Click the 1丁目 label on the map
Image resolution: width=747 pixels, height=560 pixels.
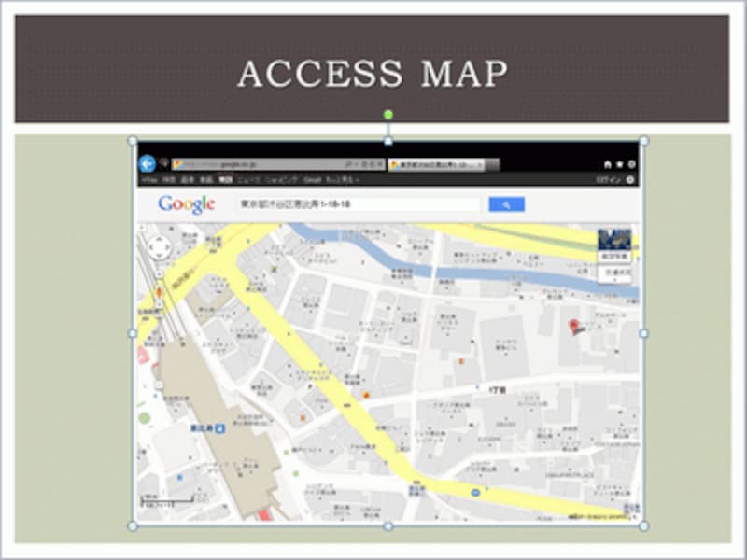(x=498, y=390)
